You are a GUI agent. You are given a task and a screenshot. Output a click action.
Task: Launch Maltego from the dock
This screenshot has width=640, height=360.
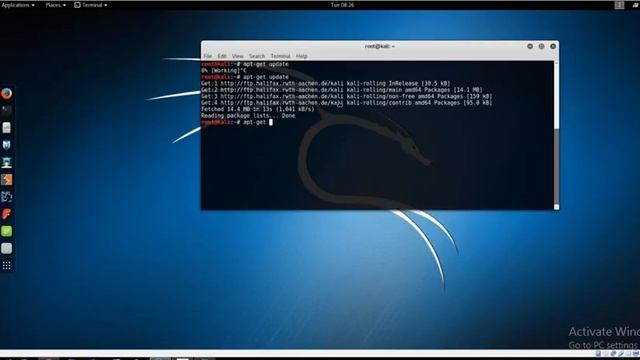6,197
